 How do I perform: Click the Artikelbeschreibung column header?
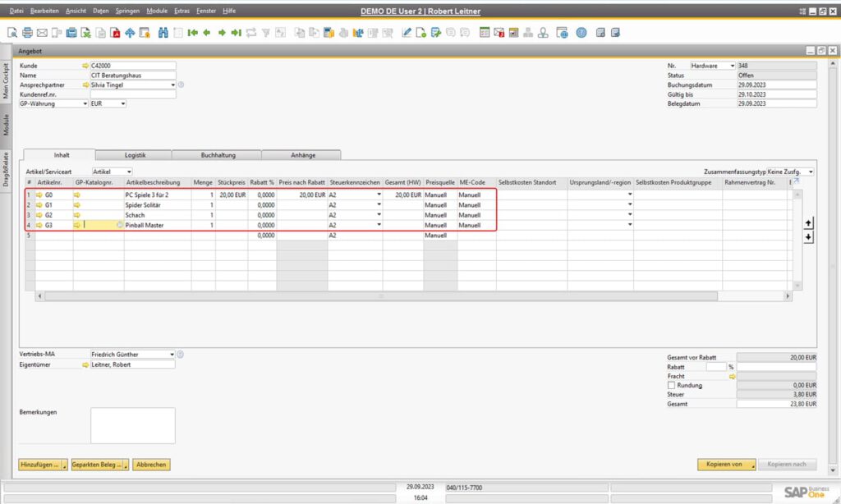click(x=158, y=183)
